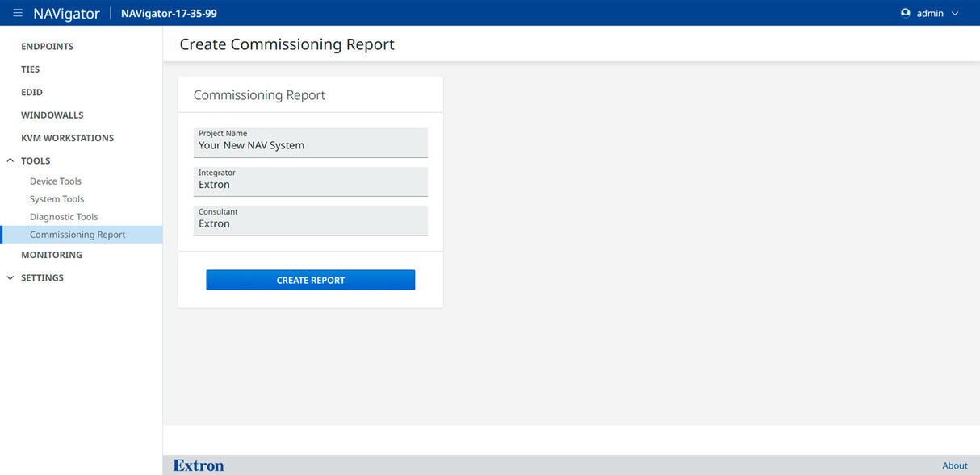The width and height of the screenshot is (980, 475).
Task: Click the admin user avatar icon
Action: click(x=905, y=13)
